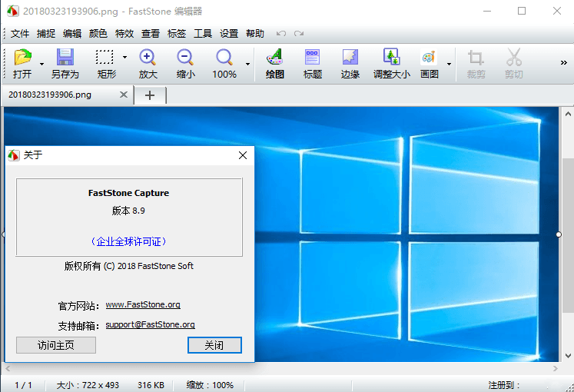Click the 1 / 1 page indicator

23,385
